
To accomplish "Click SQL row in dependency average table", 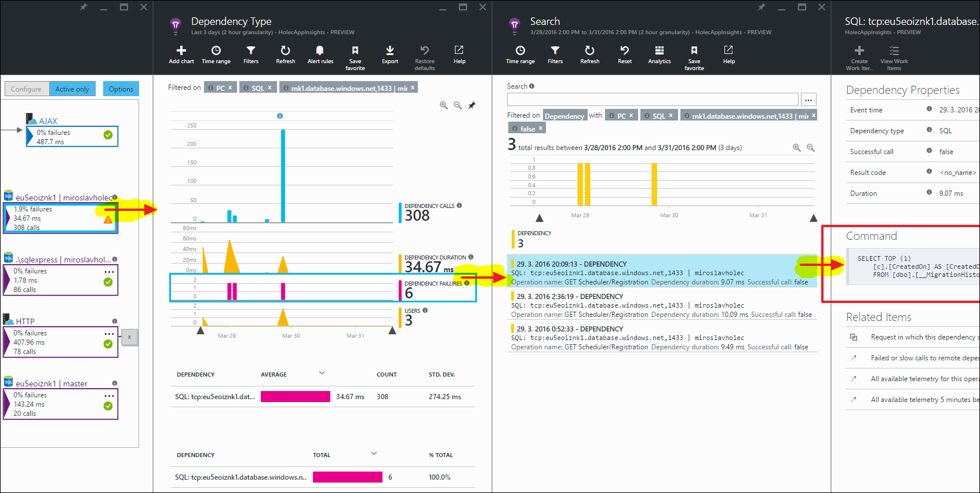I will point(323,397).
